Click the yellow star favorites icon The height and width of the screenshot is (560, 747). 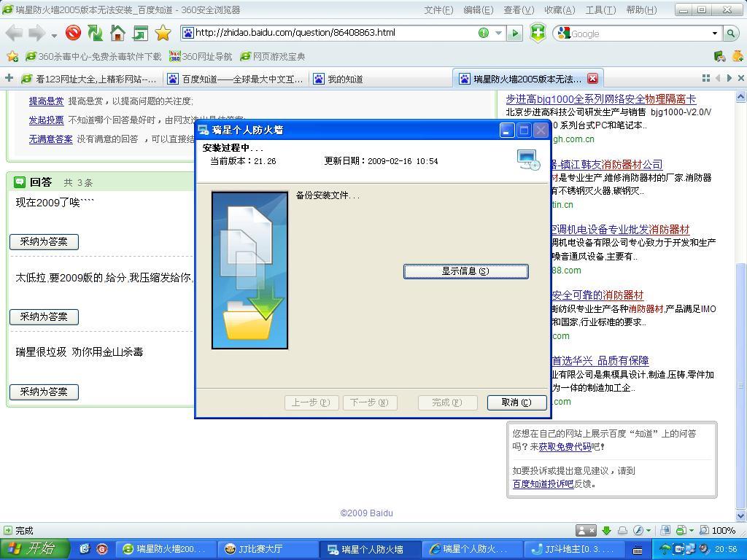tap(163, 33)
